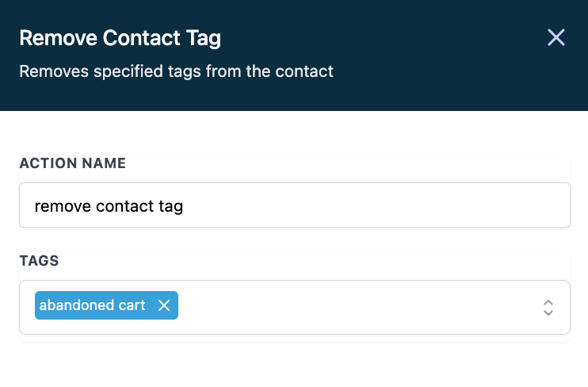Screen dimensions: 588x387
Task: Close the Remove Contact Tag panel
Action: (556, 37)
